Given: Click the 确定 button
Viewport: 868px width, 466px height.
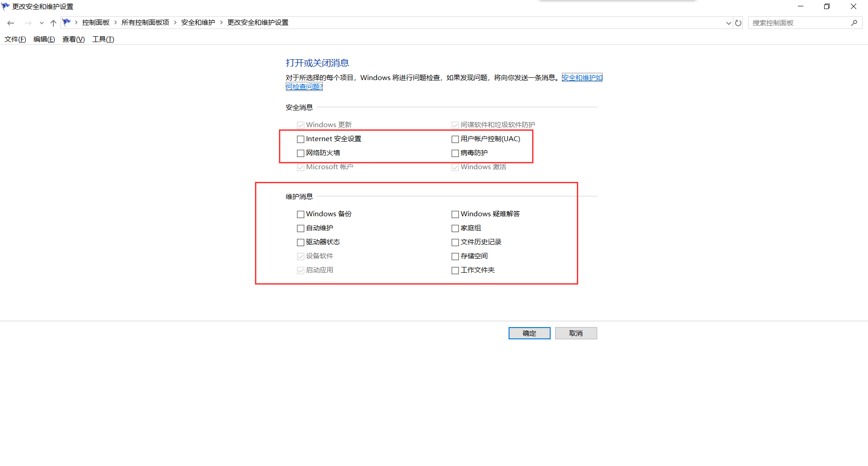Looking at the screenshot, I should click(x=529, y=333).
